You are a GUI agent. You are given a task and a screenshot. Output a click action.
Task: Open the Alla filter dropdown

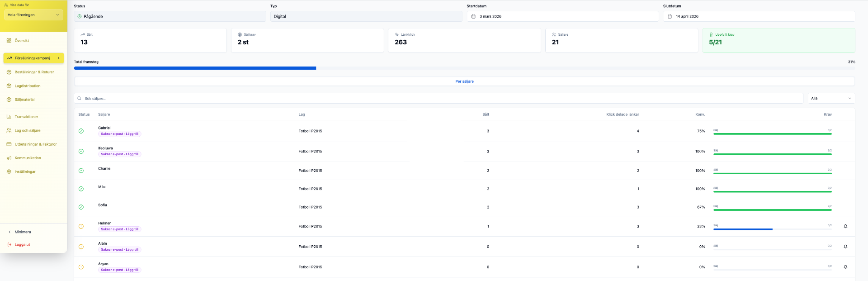(x=831, y=98)
